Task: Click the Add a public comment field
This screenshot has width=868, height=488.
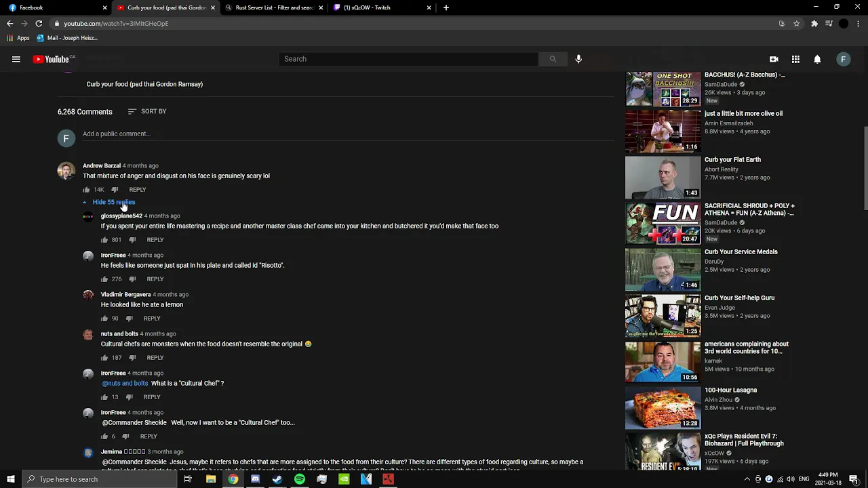Action: [349, 134]
